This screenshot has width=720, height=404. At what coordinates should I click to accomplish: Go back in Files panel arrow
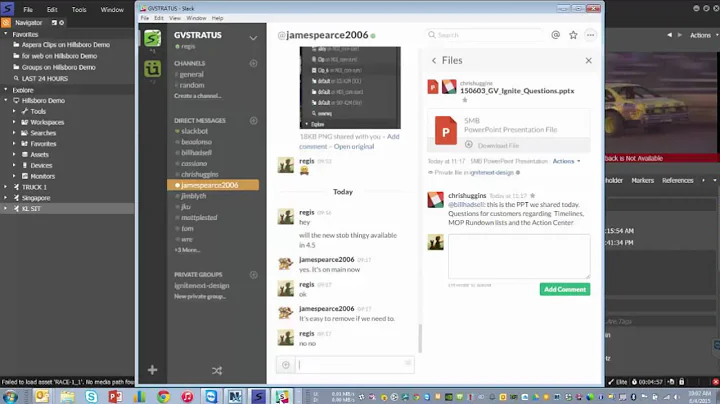coord(434,61)
